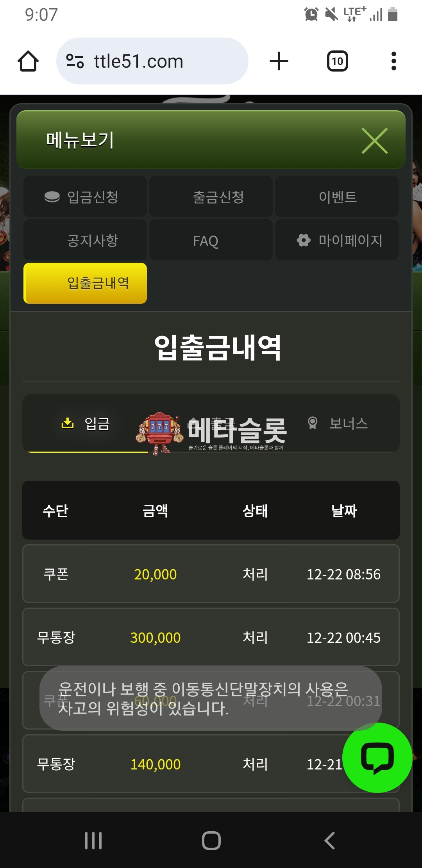Go to 마이페이지 with gear icon
This screenshot has width=422, height=868.
[337, 240]
